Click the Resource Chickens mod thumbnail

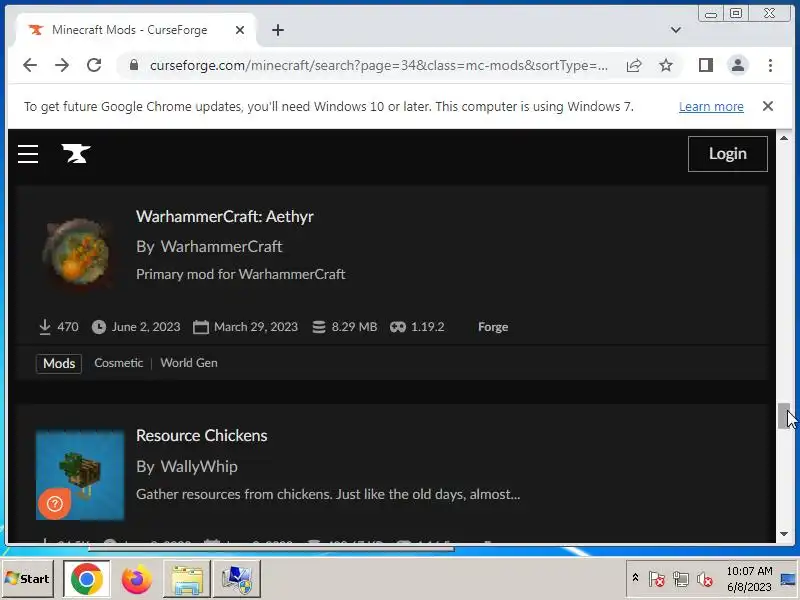(x=80, y=475)
